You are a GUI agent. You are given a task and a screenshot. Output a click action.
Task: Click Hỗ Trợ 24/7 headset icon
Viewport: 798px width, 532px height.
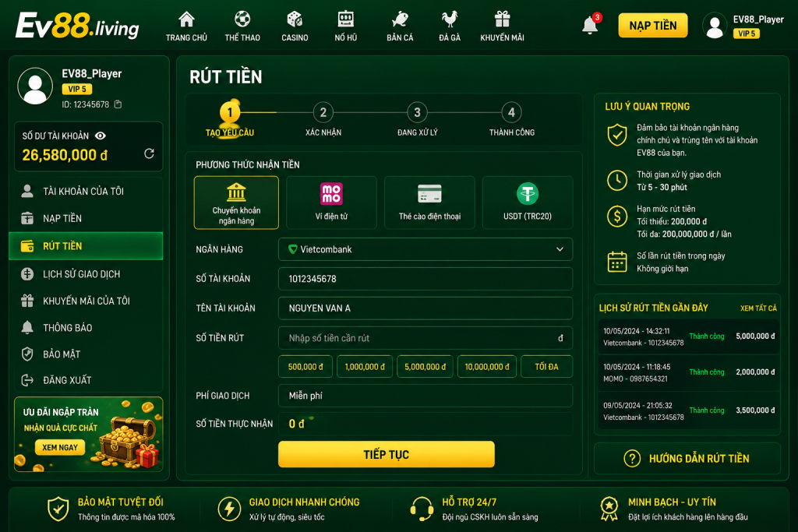coord(422,509)
